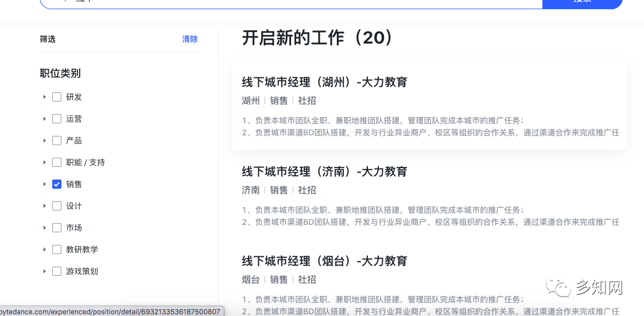Toggle the 教研教学 checkbox
This screenshot has height=316, width=644.
click(x=57, y=249)
